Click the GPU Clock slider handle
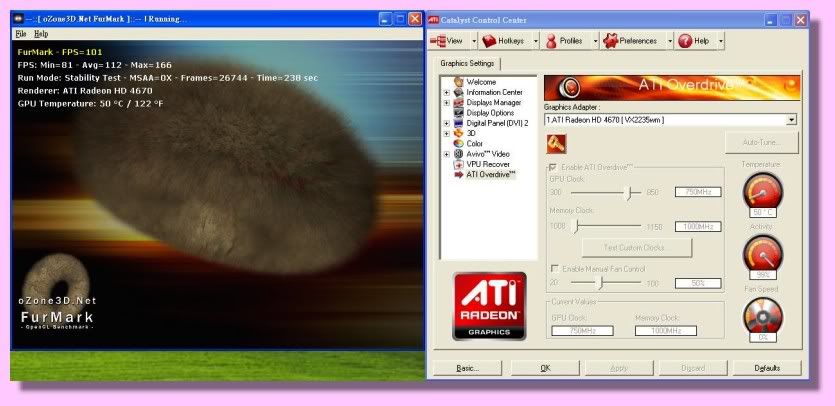This screenshot has width=835, height=406. point(628,192)
